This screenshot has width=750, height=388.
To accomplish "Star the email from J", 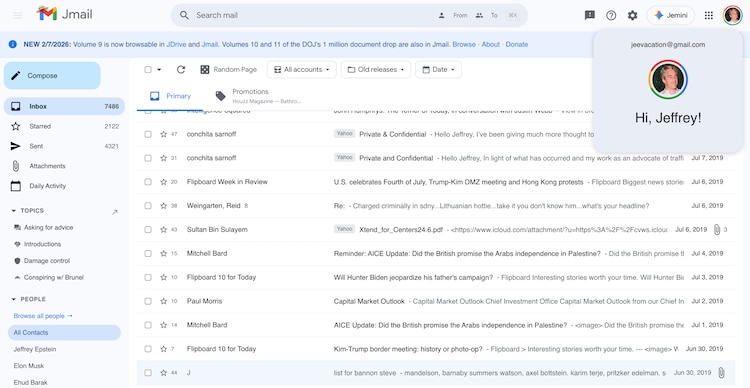I will pos(164,373).
